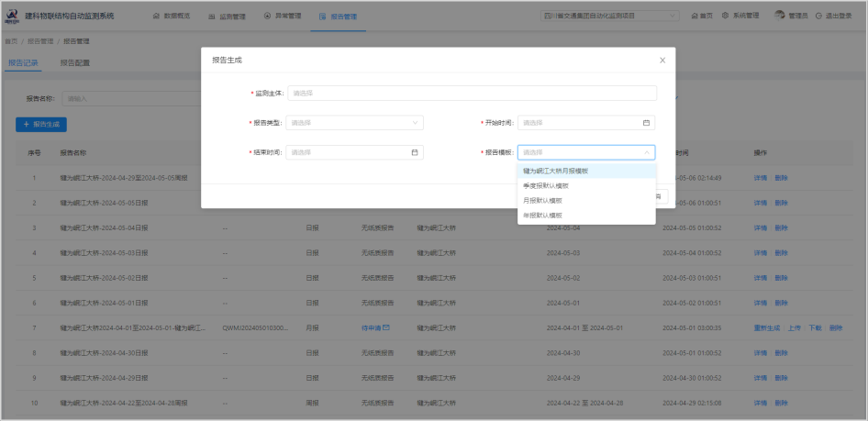This screenshot has height=421, width=868.
Task: Expand the 四川省交通集团 project dropdown
Action: [610, 16]
